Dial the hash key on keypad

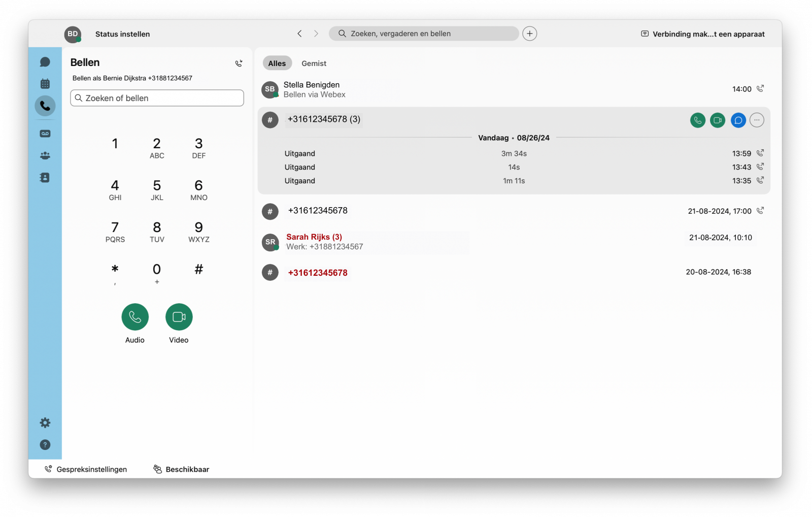(199, 270)
